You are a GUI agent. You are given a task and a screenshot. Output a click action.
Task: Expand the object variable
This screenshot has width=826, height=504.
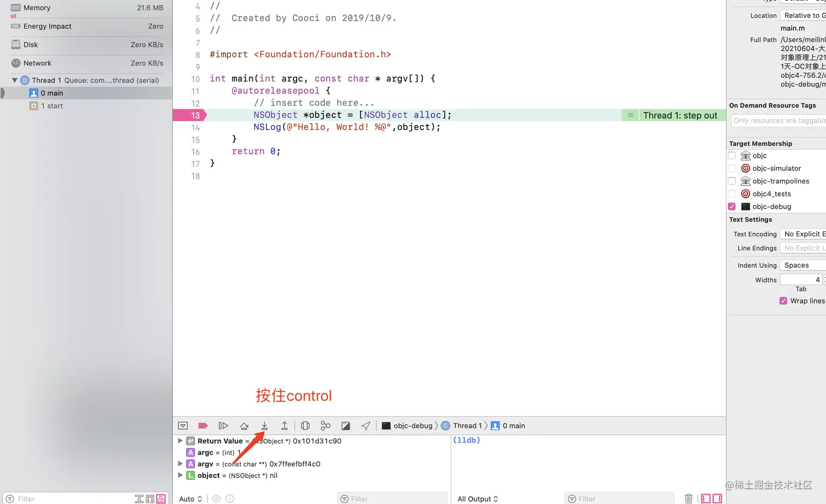point(180,475)
